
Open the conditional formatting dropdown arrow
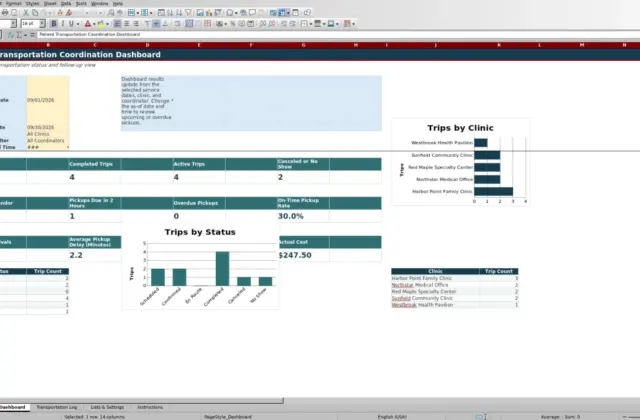353,24
